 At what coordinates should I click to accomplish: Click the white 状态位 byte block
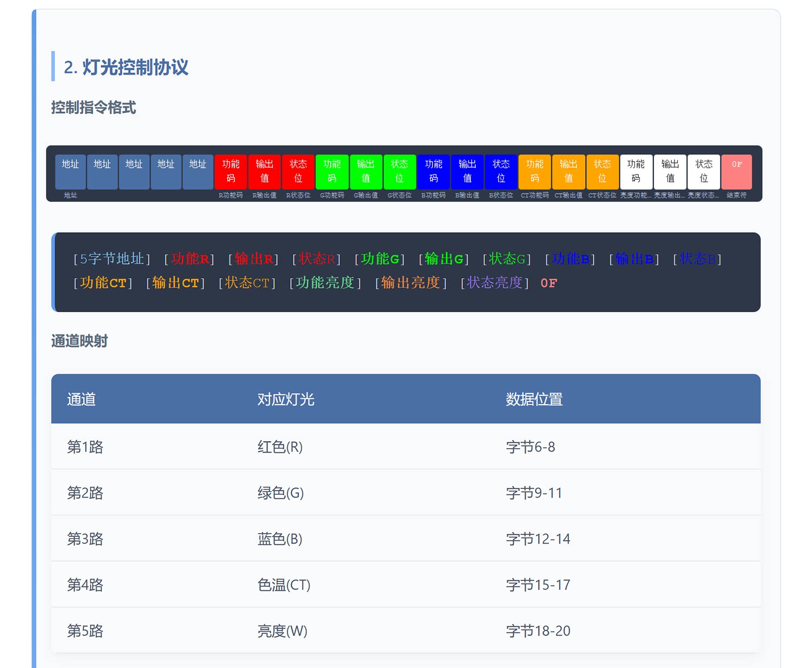point(704,172)
